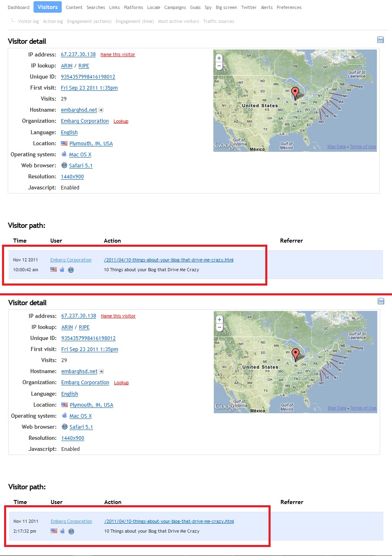Click organization Lookup link in upper panel
The width and height of the screenshot is (392, 556).
pyautogui.click(x=121, y=121)
